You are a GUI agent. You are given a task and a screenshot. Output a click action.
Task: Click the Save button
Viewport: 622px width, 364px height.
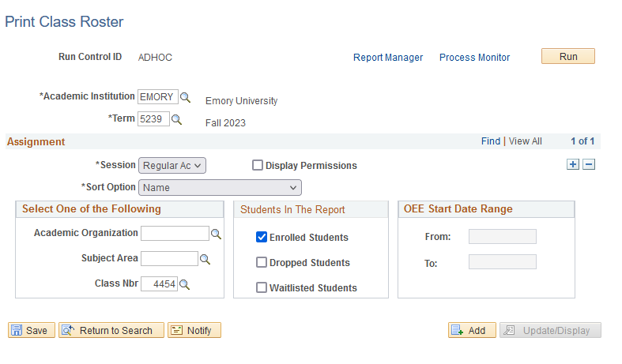pyautogui.click(x=32, y=330)
